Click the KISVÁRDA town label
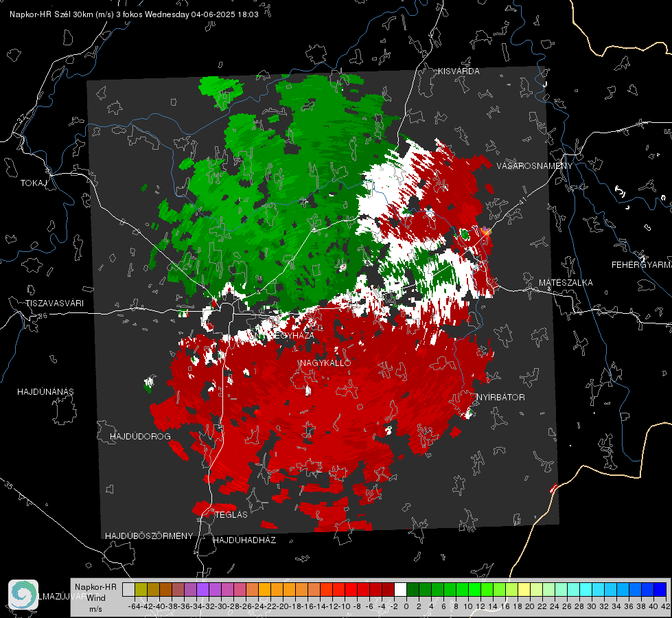Screen dimensions: 672x618 [x=459, y=71]
